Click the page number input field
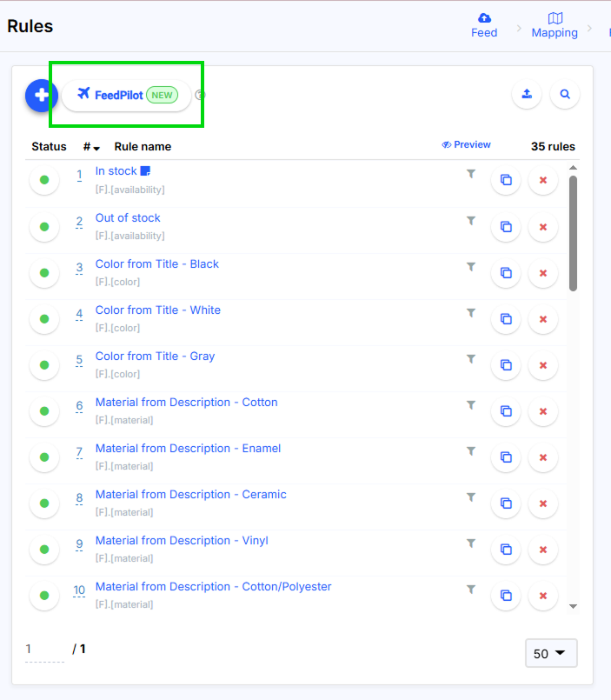The image size is (611, 700). tap(43, 650)
